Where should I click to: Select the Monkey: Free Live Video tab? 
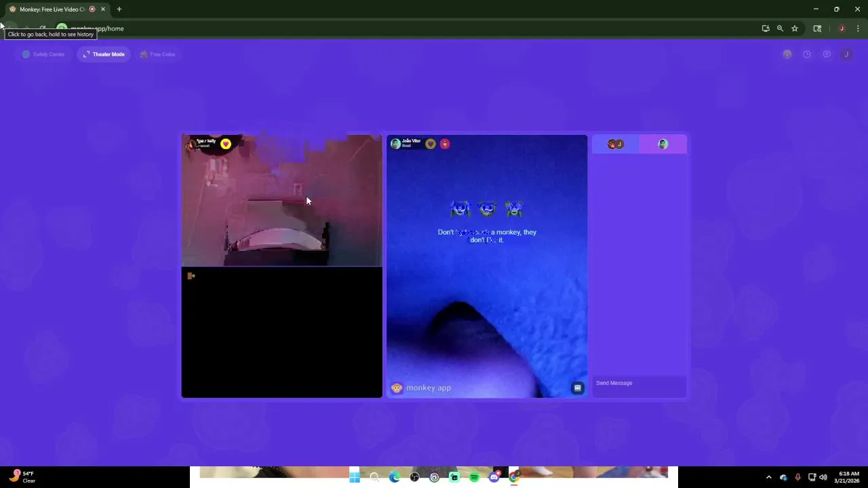(x=57, y=9)
